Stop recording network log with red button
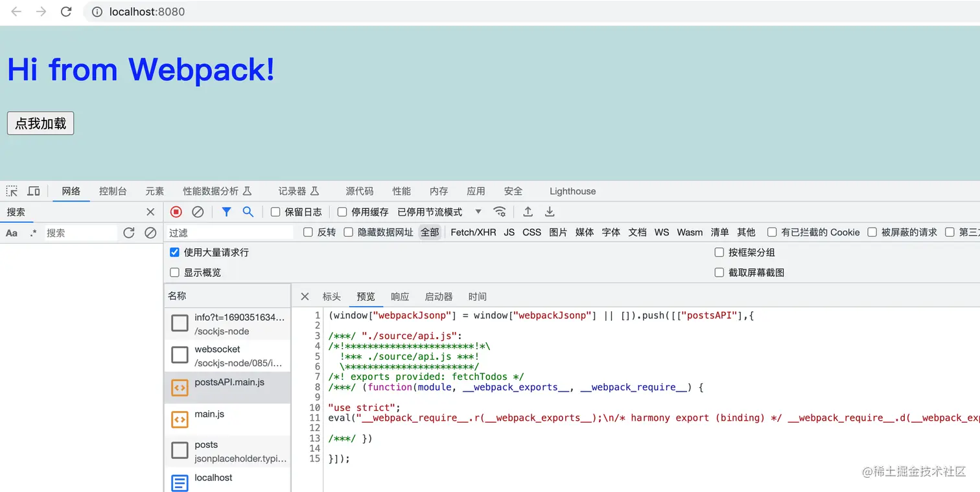The height and width of the screenshot is (492, 980). 176,211
